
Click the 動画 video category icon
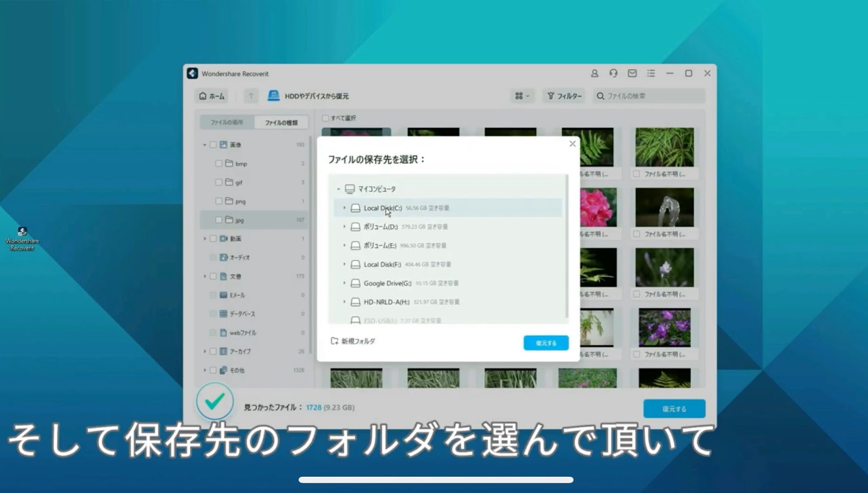coord(223,239)
